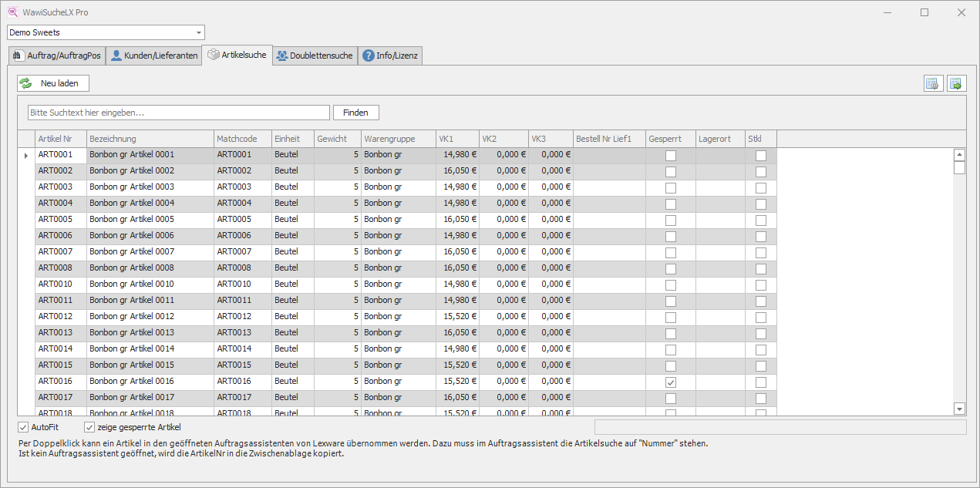Image resolution: width=980 pixels, height=488 pixels.
Task: Click the row indicator arrow beside ART0001
Action: click(26, 155)
